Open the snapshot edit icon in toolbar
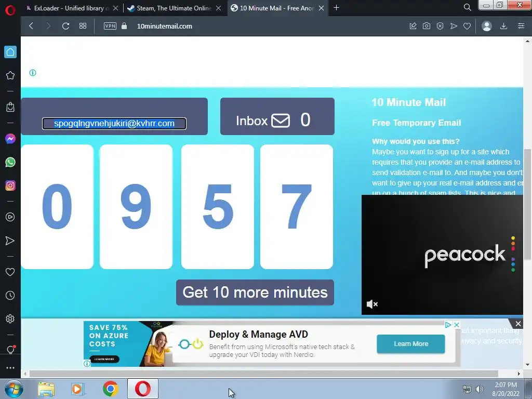 (x=413, y=26)
